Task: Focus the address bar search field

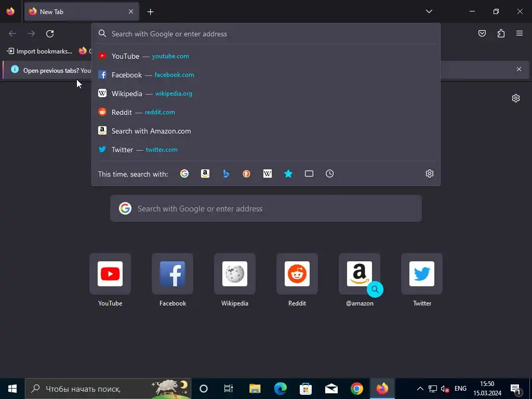Action: (x=267, y=34)
